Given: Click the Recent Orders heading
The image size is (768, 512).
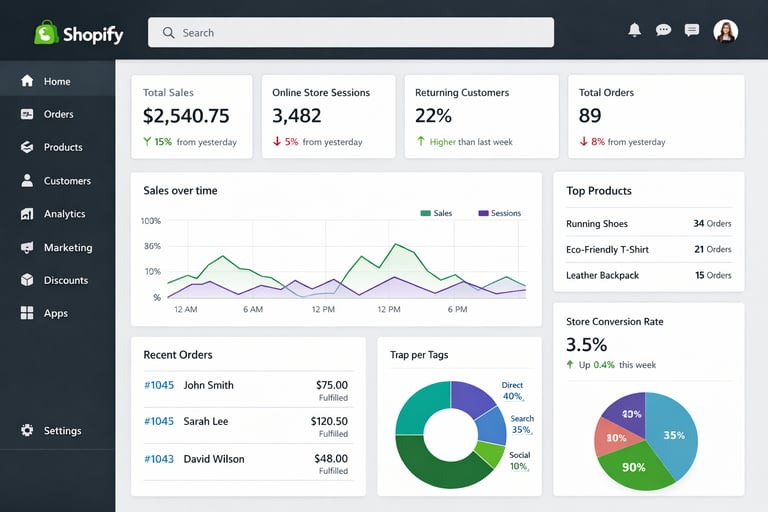Looking at the screenshot, I should click(178, 355).
